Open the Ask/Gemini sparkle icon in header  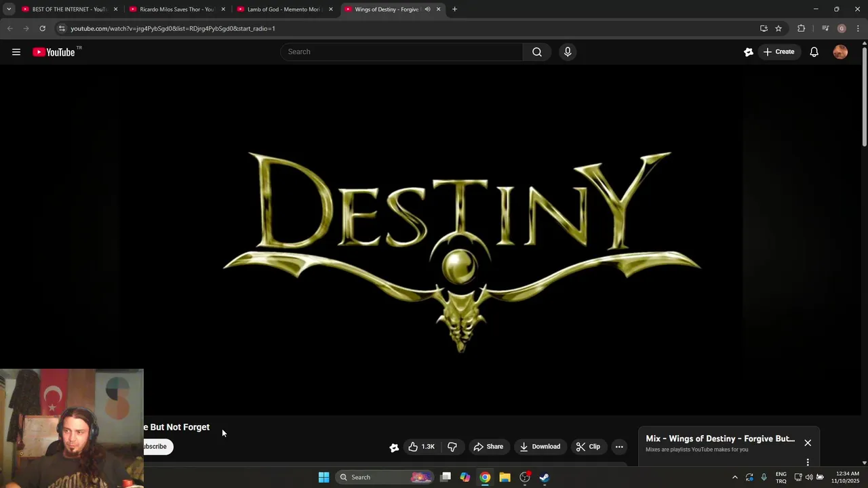(x=749, y=52)
